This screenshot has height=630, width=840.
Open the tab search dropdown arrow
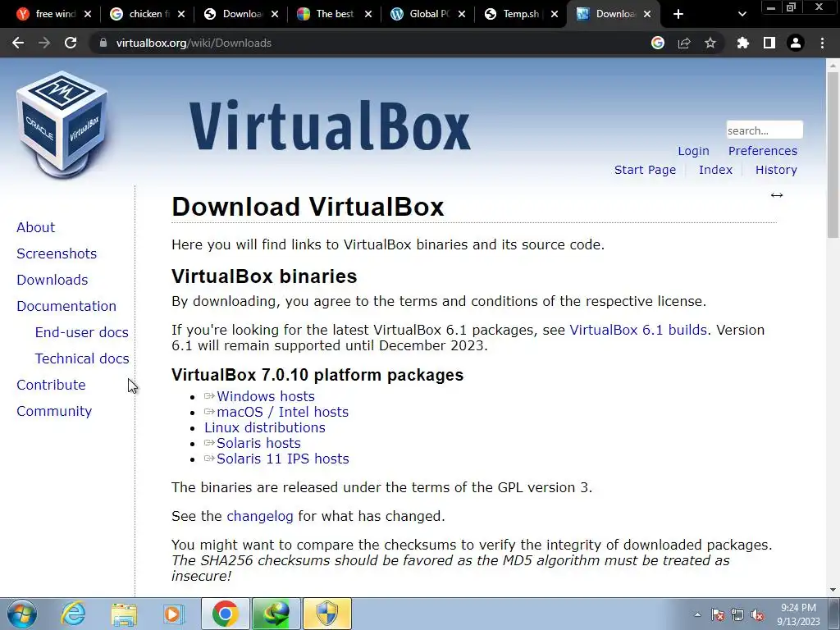coord(742,14)
